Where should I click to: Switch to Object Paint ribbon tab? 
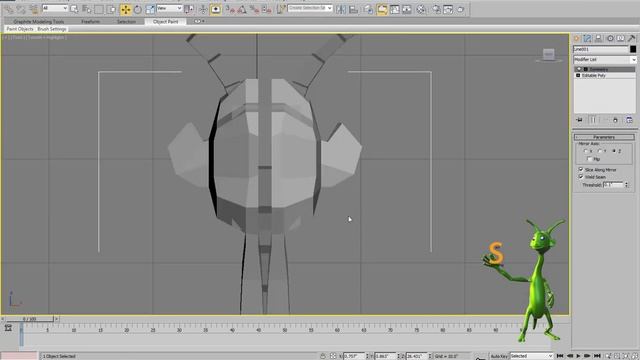click(x=165, y=22)
